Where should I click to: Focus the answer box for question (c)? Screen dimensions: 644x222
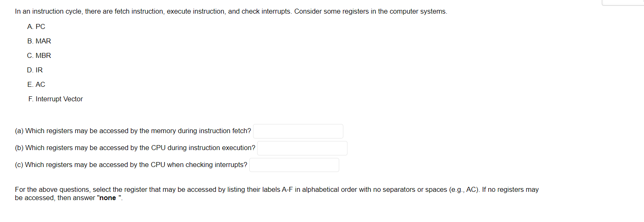pyautogui.click(x=294, y=165)
